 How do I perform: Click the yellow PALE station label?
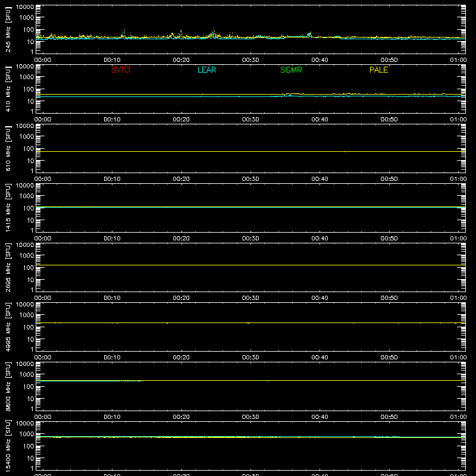click(x=378, y=70)
